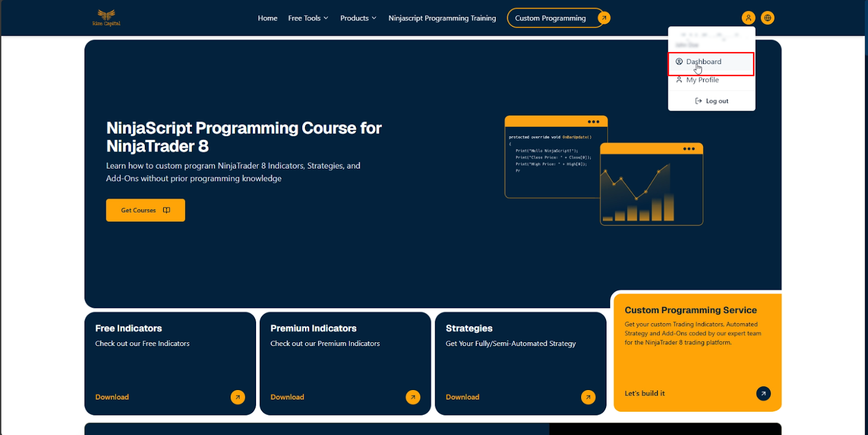Click Let's build it link

coord(644,393)
